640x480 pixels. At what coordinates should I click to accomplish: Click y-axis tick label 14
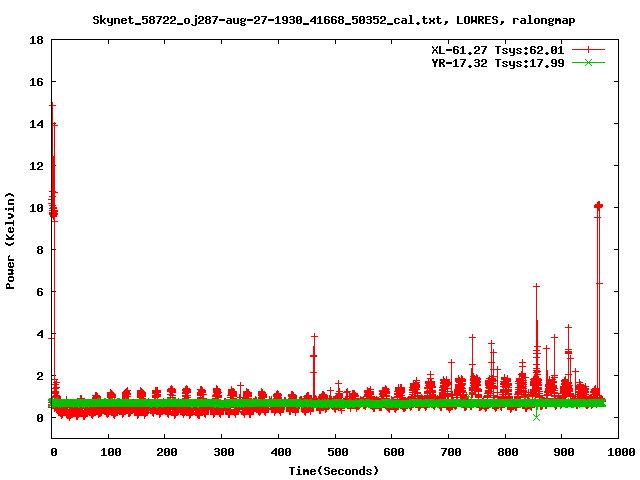[36, 124]
